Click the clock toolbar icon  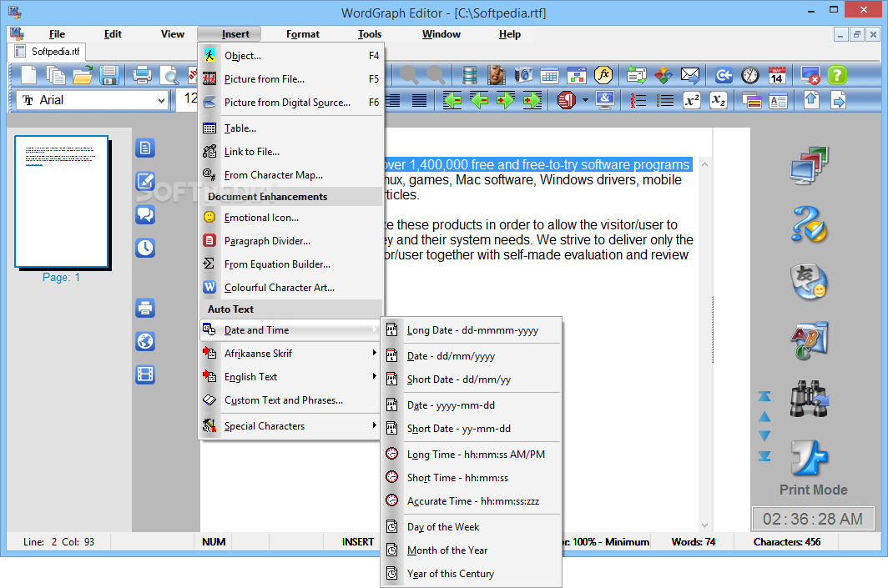pyautogui.click(x=750, y=75)
